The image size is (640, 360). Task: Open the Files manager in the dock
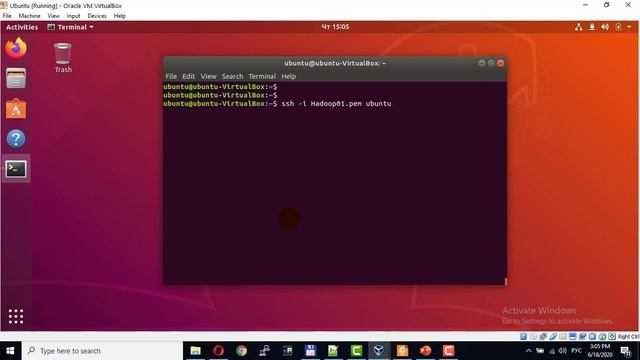coord(16,78)
